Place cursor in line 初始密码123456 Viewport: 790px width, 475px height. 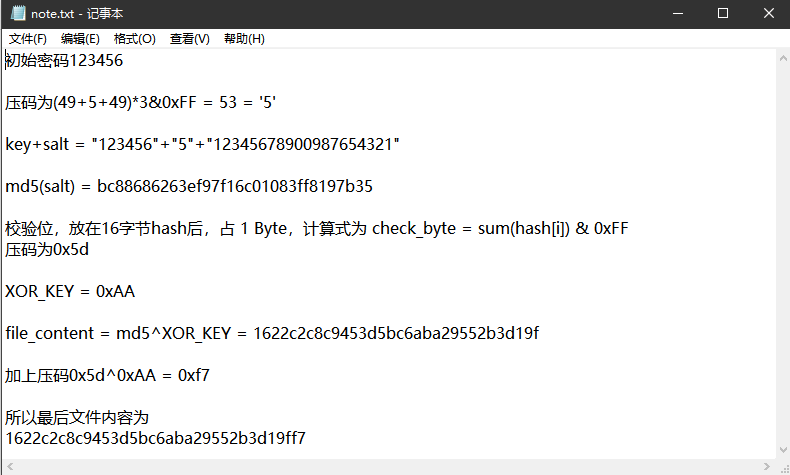tap(64, 61)
